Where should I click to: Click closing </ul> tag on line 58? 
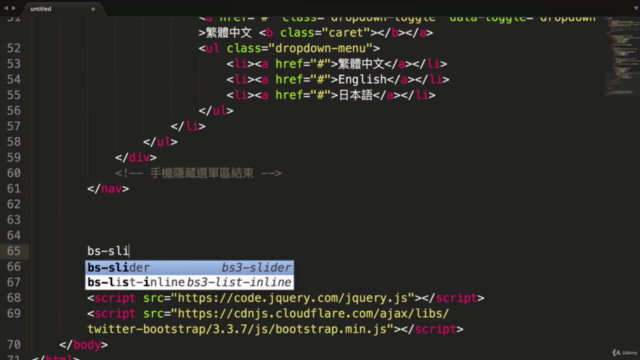point(160,142)
